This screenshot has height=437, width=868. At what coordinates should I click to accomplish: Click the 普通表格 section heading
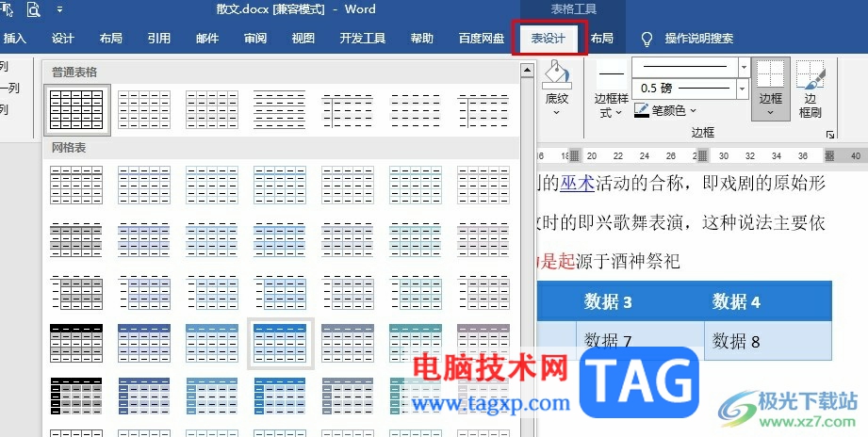pos(74,72)
